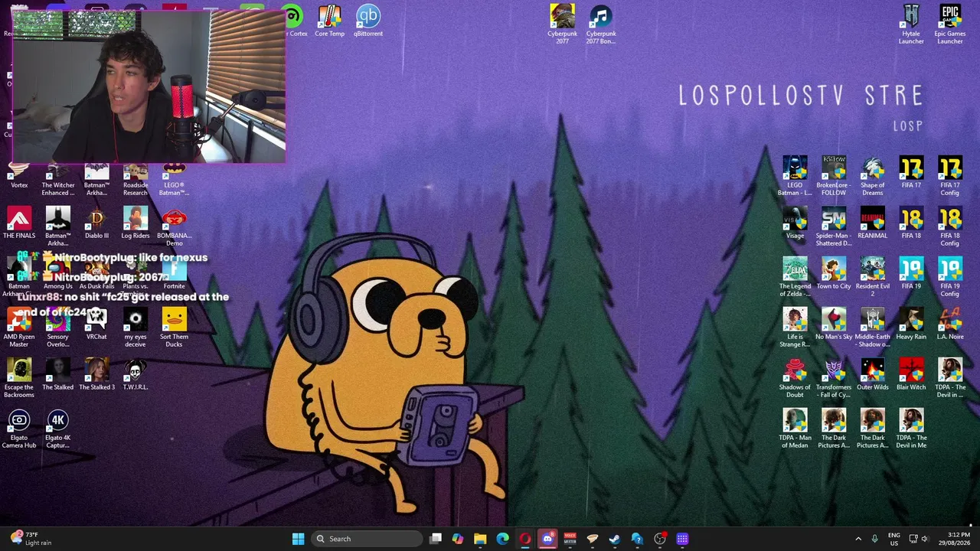Image resolution: width=980 pixels, height=551 pixels.
Task: Select the Middle-Earth Shadow shortcut
Action: pos(873,328)
